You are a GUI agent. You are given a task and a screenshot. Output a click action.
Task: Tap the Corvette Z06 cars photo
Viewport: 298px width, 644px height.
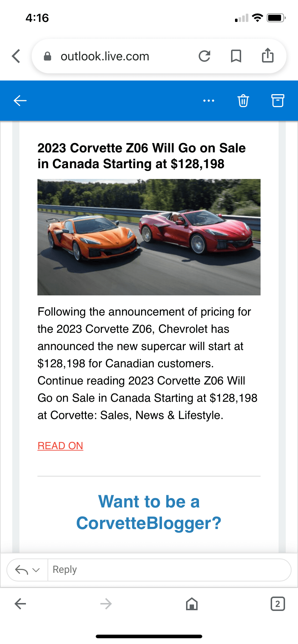149,237
